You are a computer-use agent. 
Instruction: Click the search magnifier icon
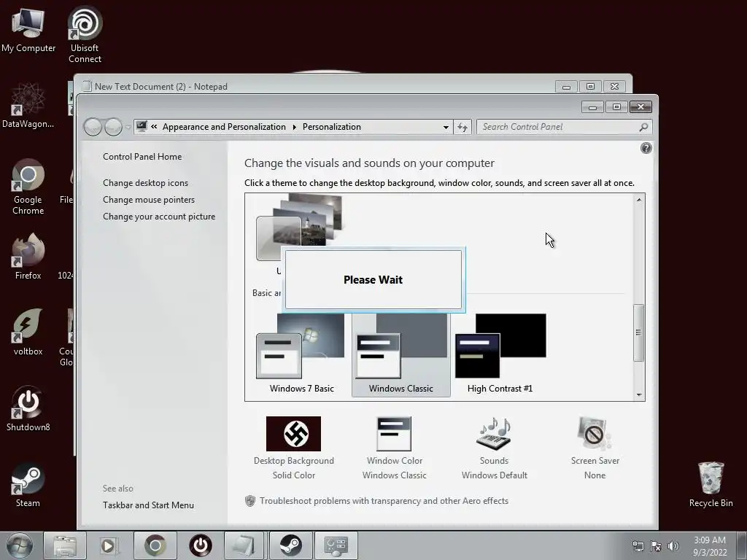click(x=643, y=127)
